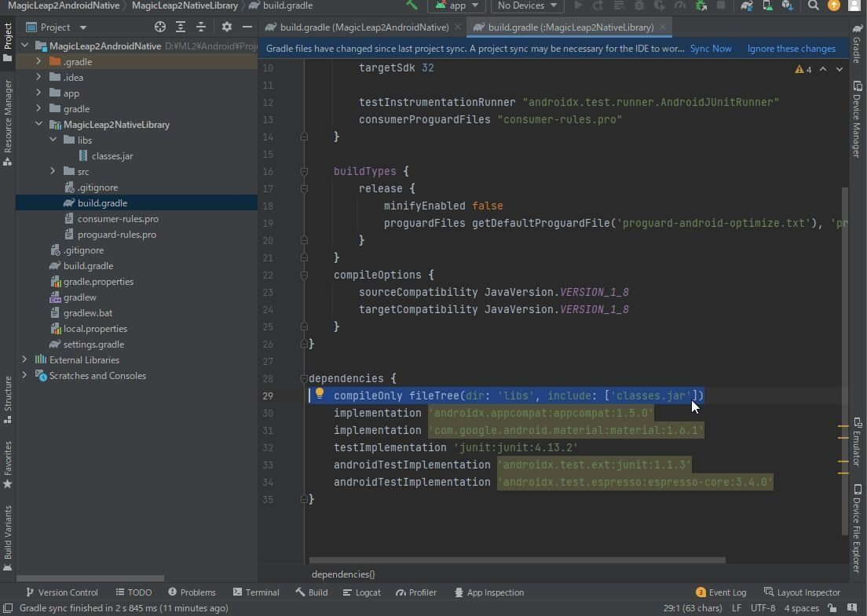Viewport: 867px width, 616px height.
Task: Expand the gradle folder
Action: pos(38,108)
